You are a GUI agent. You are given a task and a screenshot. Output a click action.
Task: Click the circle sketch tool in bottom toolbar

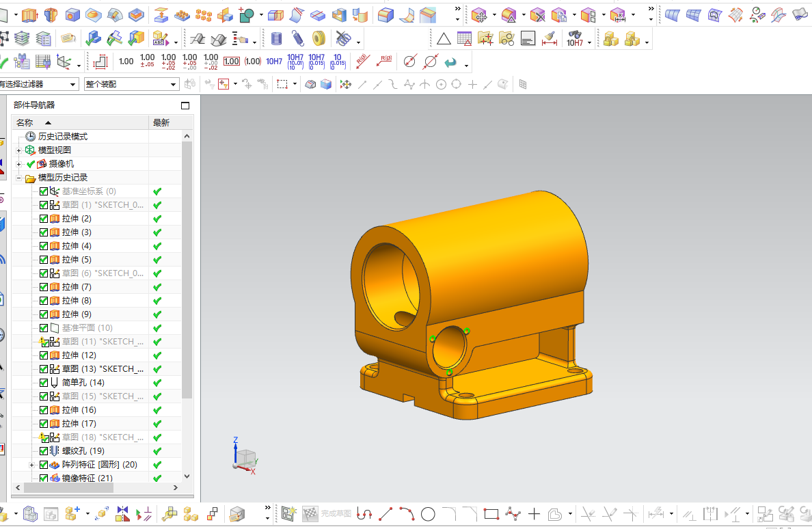428,514
